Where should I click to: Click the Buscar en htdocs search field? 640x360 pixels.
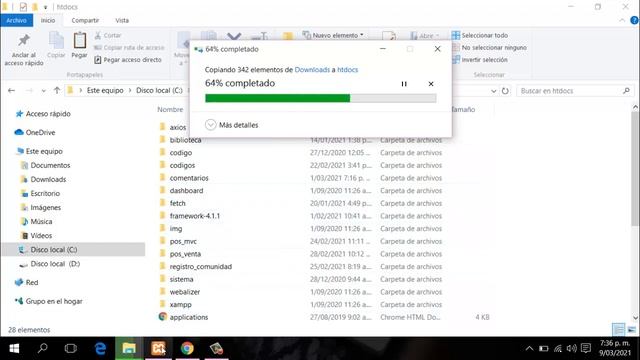[x=575, y=91]
